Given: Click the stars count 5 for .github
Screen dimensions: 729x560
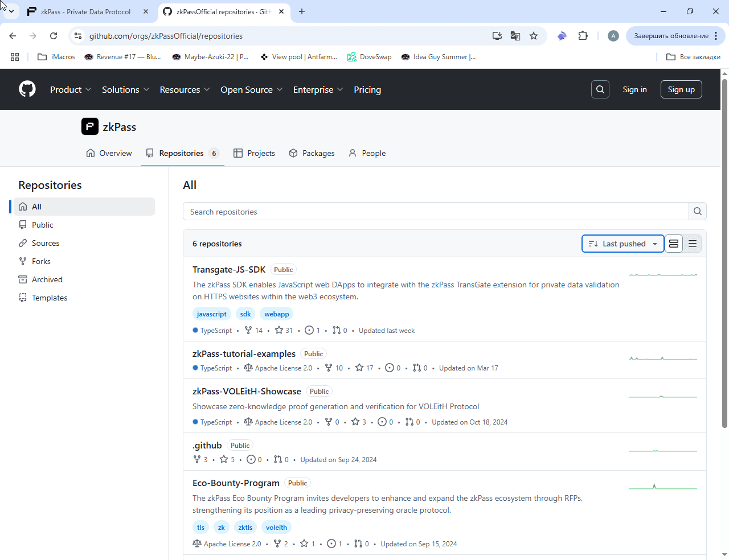Looking at the screenshot, I should pyautogui.click(x=227, y=460).
